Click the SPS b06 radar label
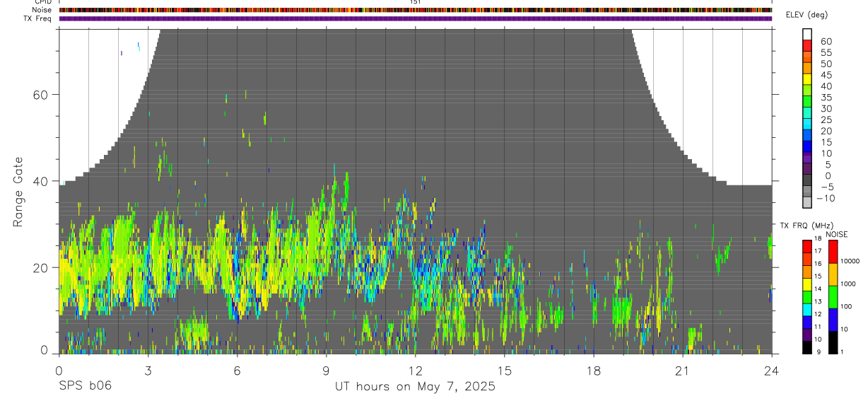The width and height of the screenshot is (868, 401). 85,385
